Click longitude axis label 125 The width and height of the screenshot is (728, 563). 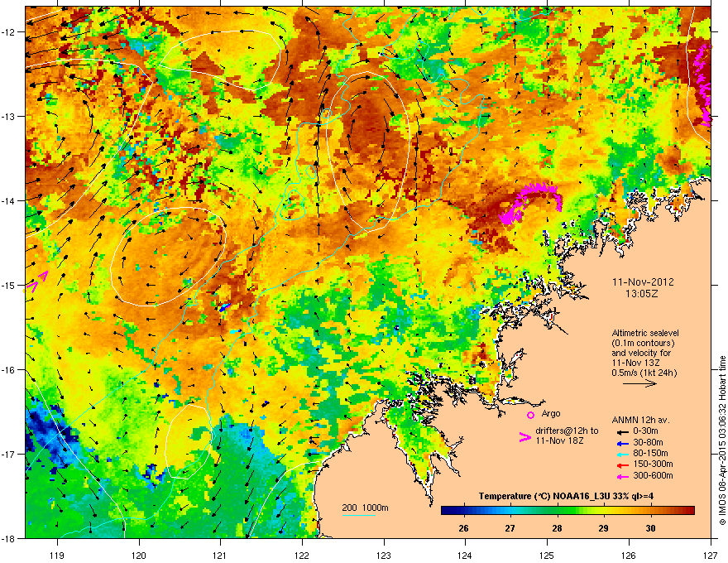click(x=547, y=555)
